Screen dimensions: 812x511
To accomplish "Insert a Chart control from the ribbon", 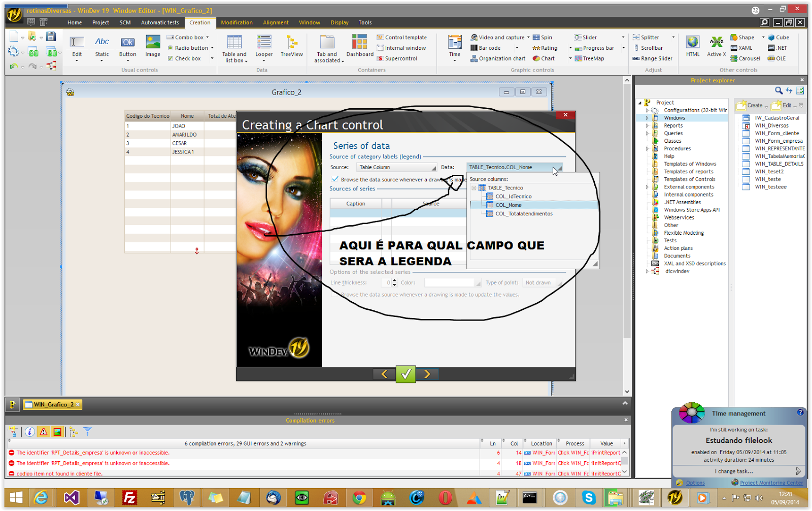I will (x=544, y=58).
